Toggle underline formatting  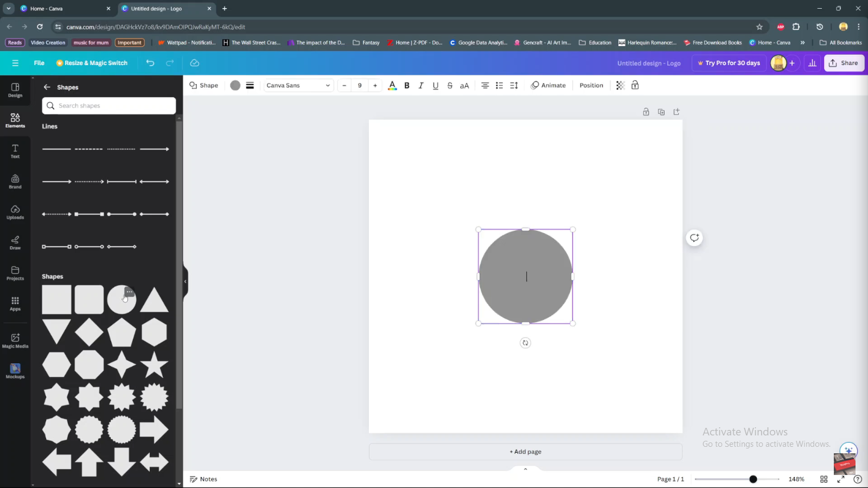[x=436, y=85]
